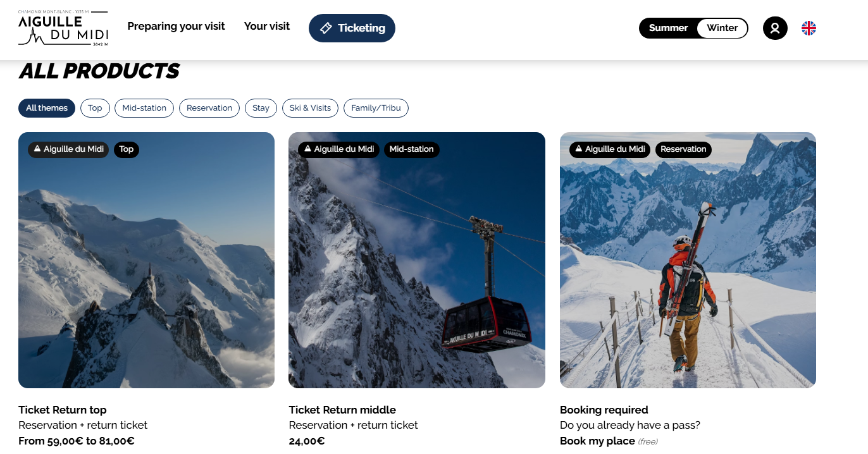Apply the Reservation filter chip
The image size is (868, 454).
209,108
